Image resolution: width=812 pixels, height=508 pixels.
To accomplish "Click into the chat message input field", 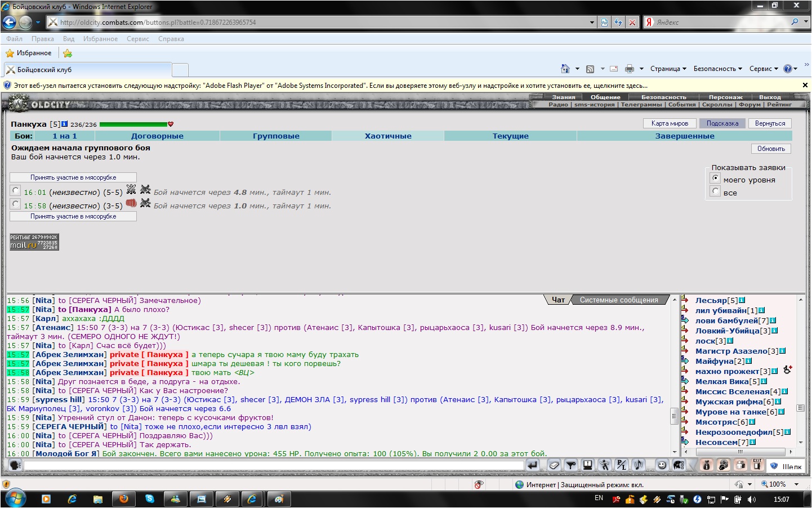I will (274, 466).
